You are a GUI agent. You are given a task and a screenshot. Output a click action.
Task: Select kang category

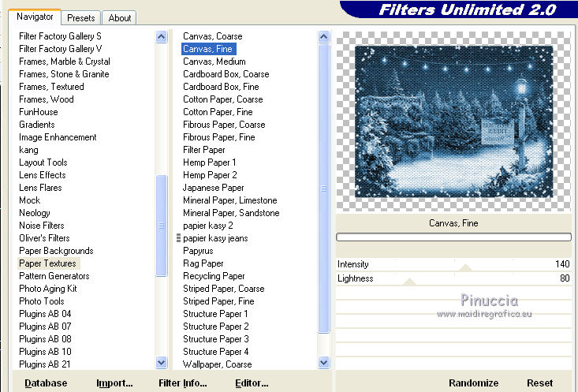point(28,150)
